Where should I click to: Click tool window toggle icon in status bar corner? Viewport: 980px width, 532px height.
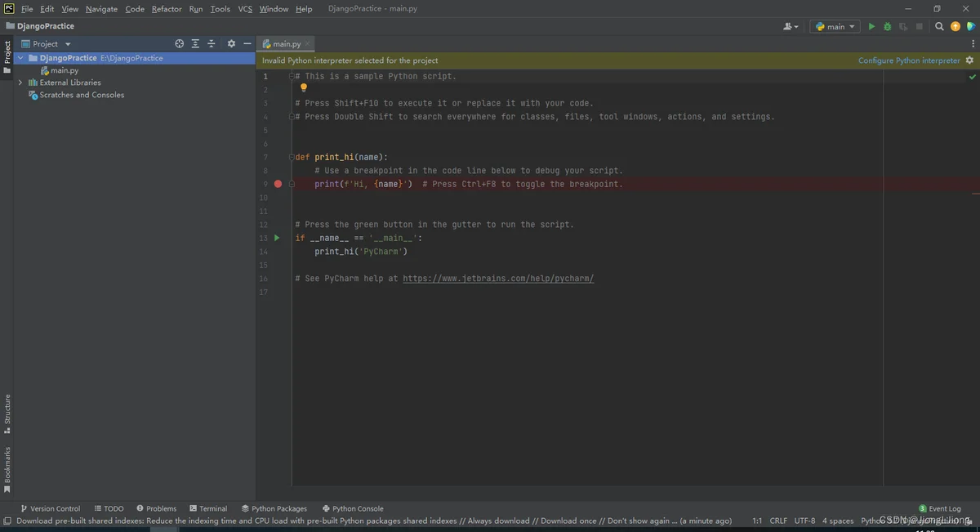tap(7, 521)
